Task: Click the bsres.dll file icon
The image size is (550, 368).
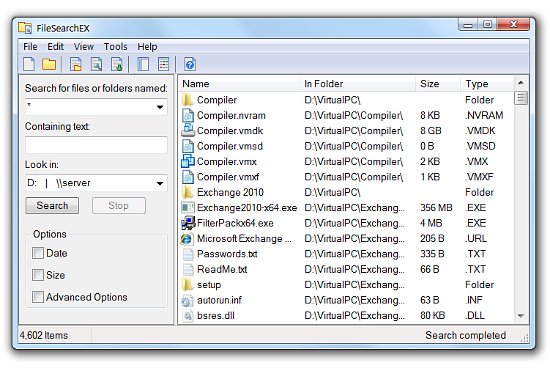Action: pos(188,315)
